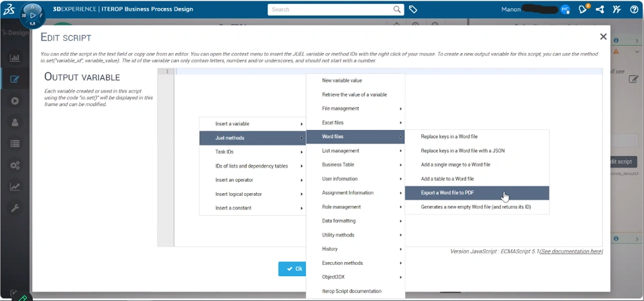Select the Word files menu entry

coord(356,136)
